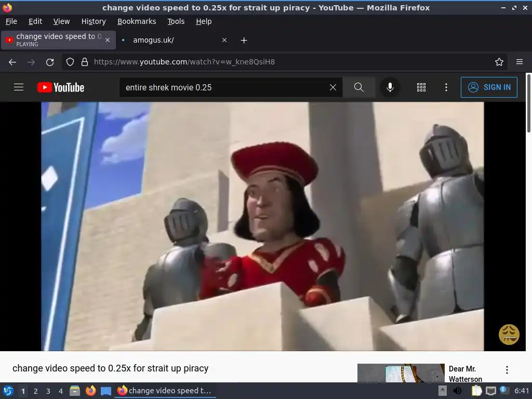Launch Firefox from the taskbar launcher
The height and width of the screenshot is (399, 532).
90,391
